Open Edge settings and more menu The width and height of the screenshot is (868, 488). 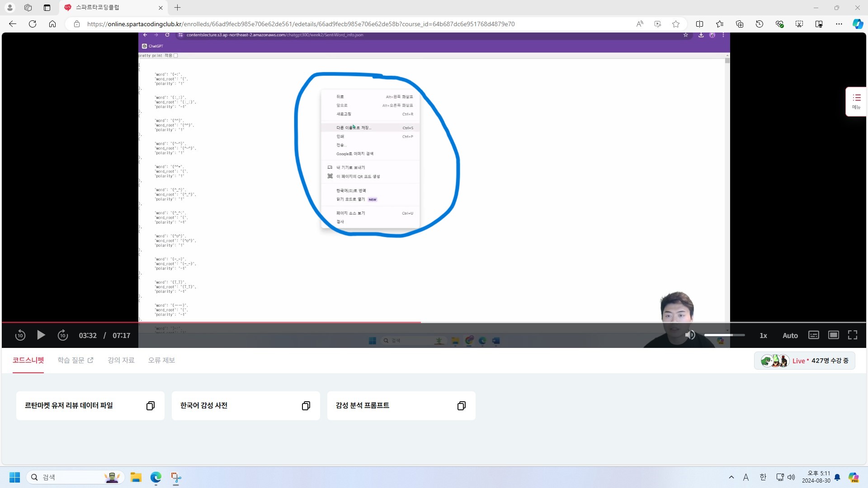(x=839, y=24)
